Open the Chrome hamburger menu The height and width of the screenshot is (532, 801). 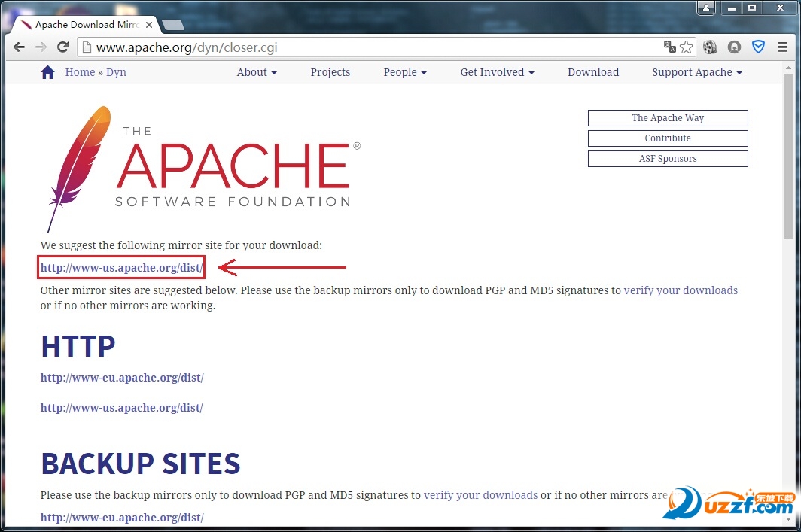point(782,47)
